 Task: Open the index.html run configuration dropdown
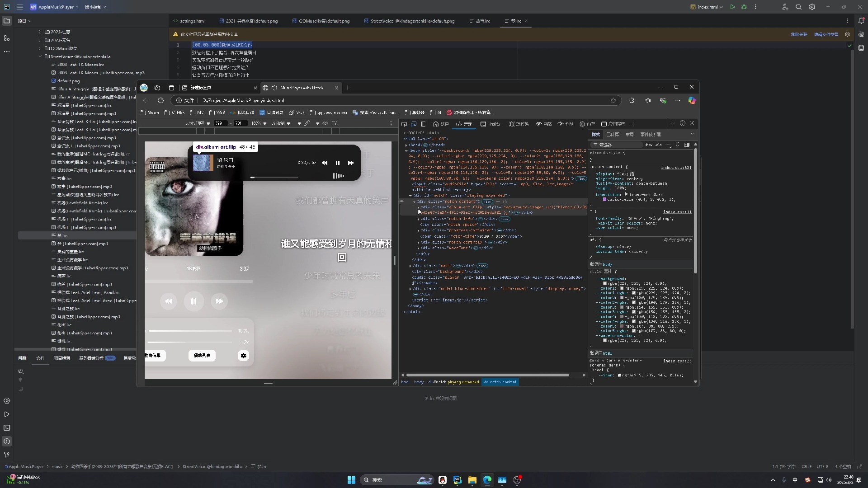point(707,7)
